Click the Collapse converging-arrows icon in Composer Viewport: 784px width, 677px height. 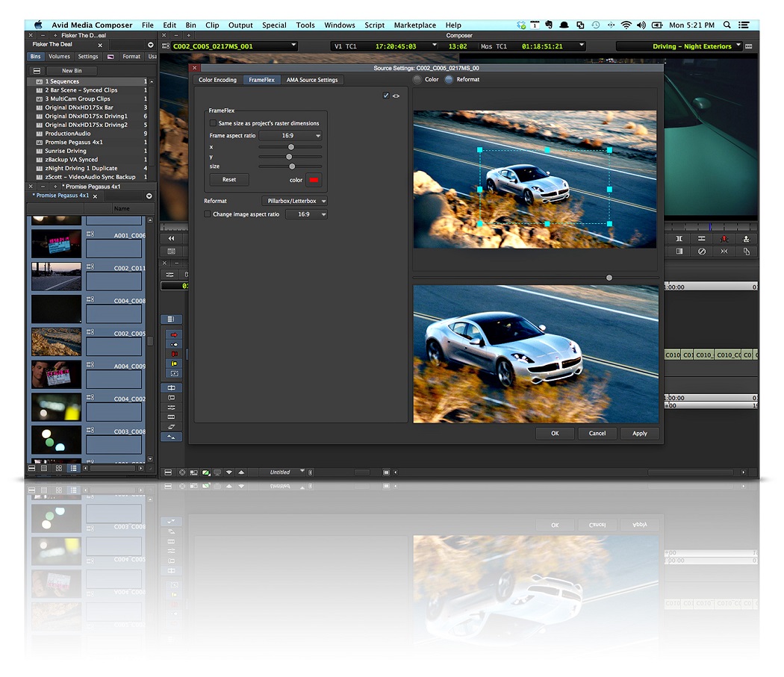click(x=724, y=252)
